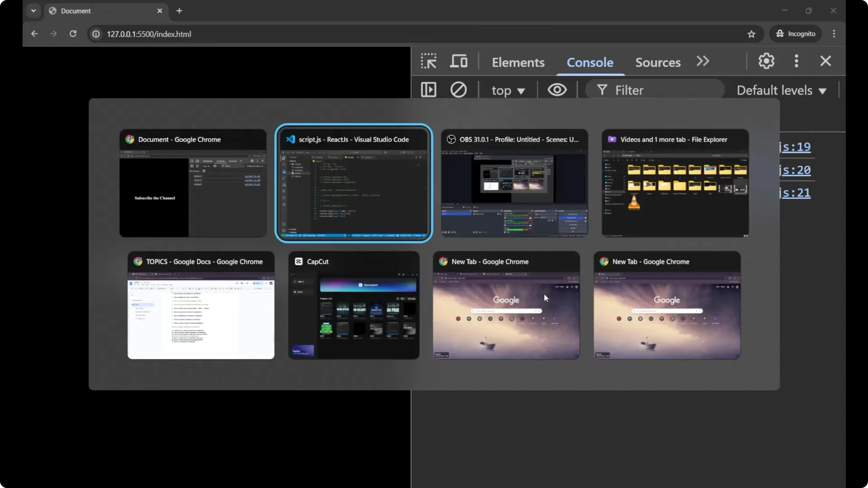Reload the page
Screen dimensions: 868x488
(73, 34)
